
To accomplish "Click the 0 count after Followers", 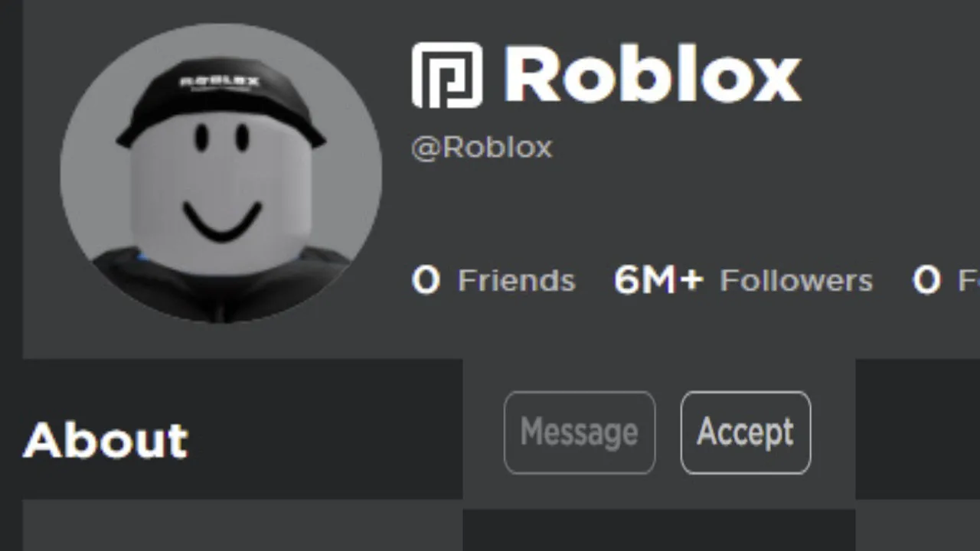I will (x=926, y=280).
